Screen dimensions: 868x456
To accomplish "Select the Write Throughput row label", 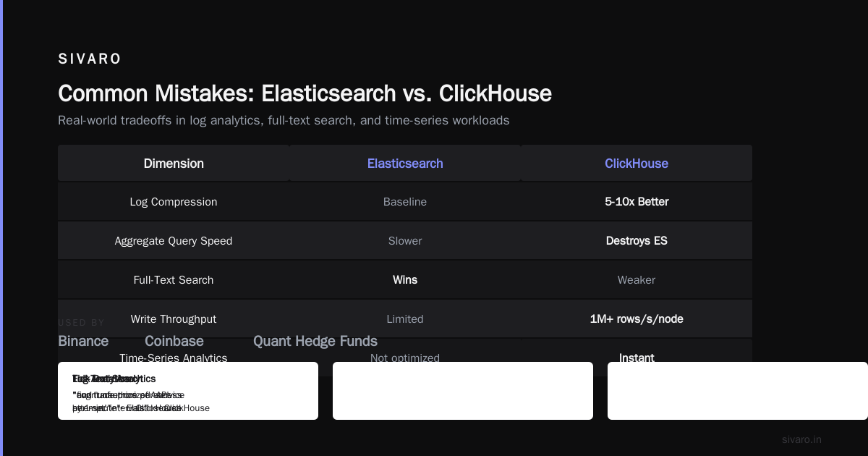I will [x=174, y=319].
